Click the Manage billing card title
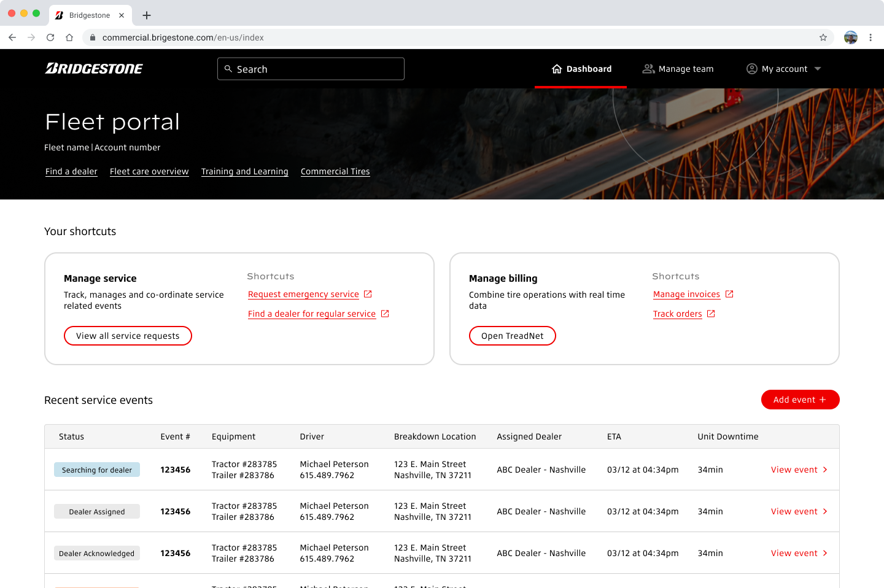Viewport: 884px width, 588px height. (x=503, y=278)
